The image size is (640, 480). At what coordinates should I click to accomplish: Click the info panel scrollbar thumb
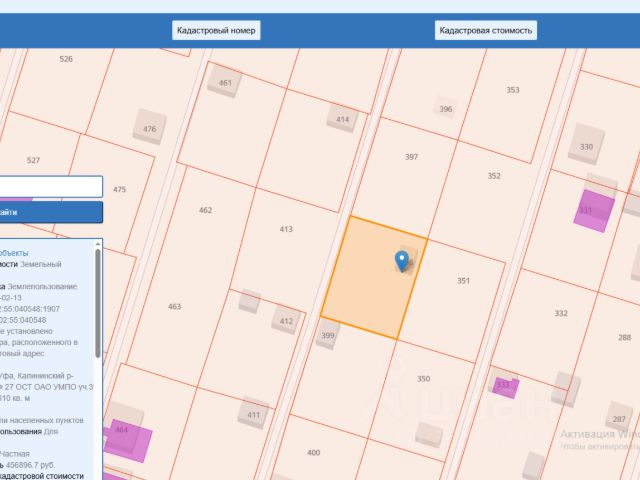(x=98, y=304)
